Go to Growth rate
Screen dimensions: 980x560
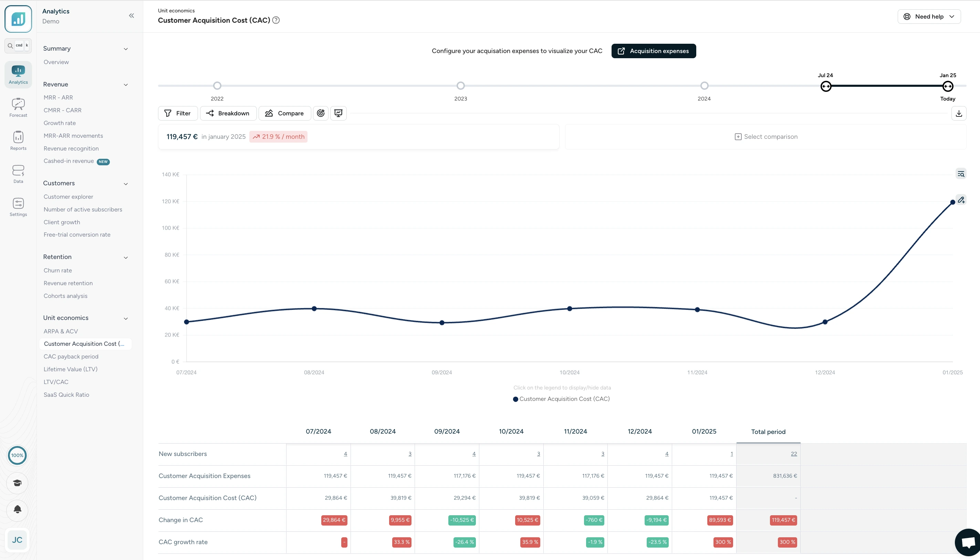click(60, 123)
